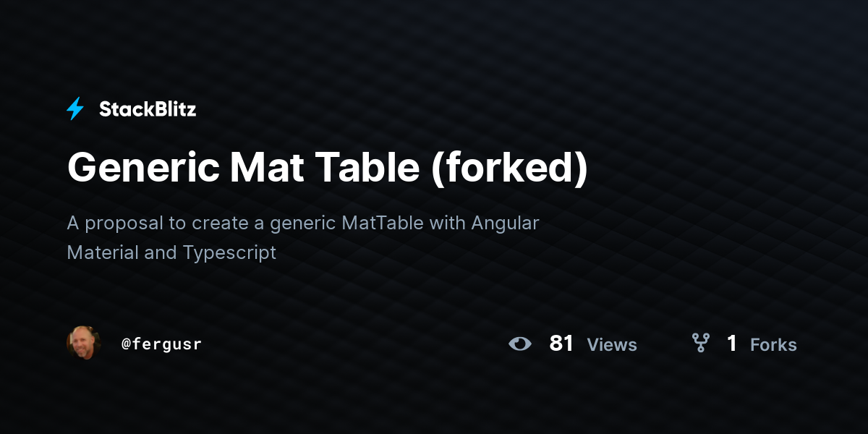Screen dimensions: 868x434
Task: Click the 81 views number
Action: click(561, 344)
